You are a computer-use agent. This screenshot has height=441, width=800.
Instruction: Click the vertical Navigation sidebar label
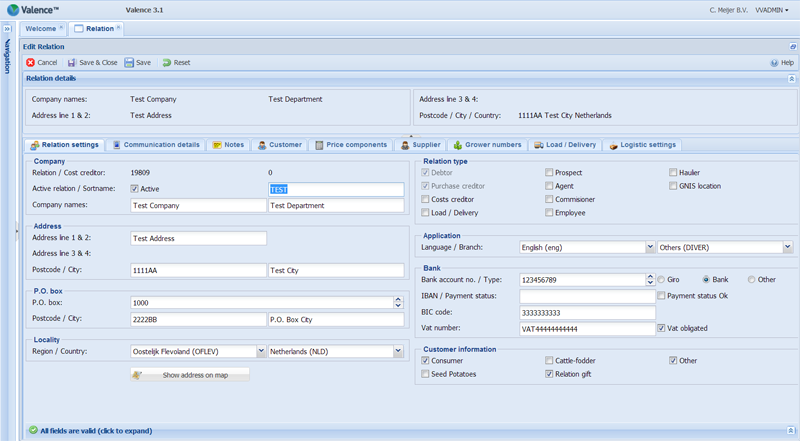(7, 56)
